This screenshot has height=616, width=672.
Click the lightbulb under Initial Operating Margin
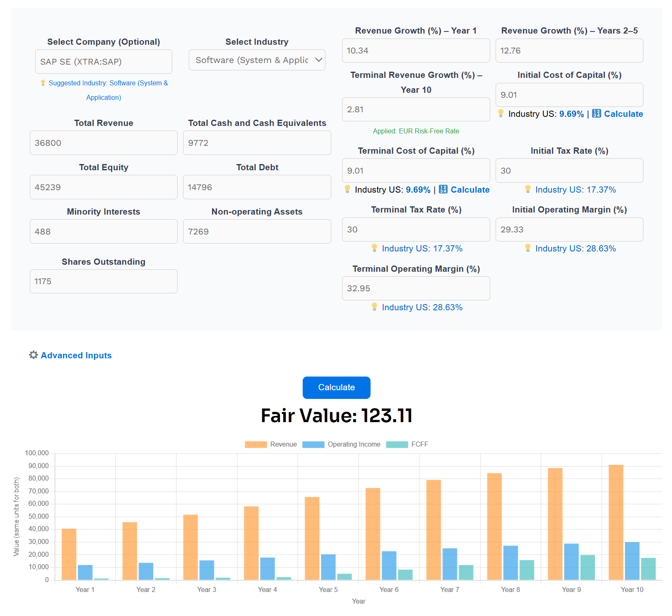click(528, 249)
